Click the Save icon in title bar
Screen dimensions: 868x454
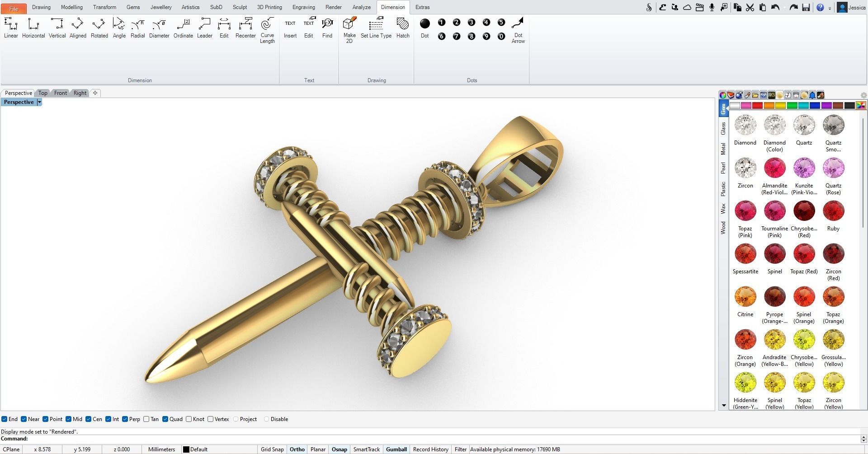[806, 7]
